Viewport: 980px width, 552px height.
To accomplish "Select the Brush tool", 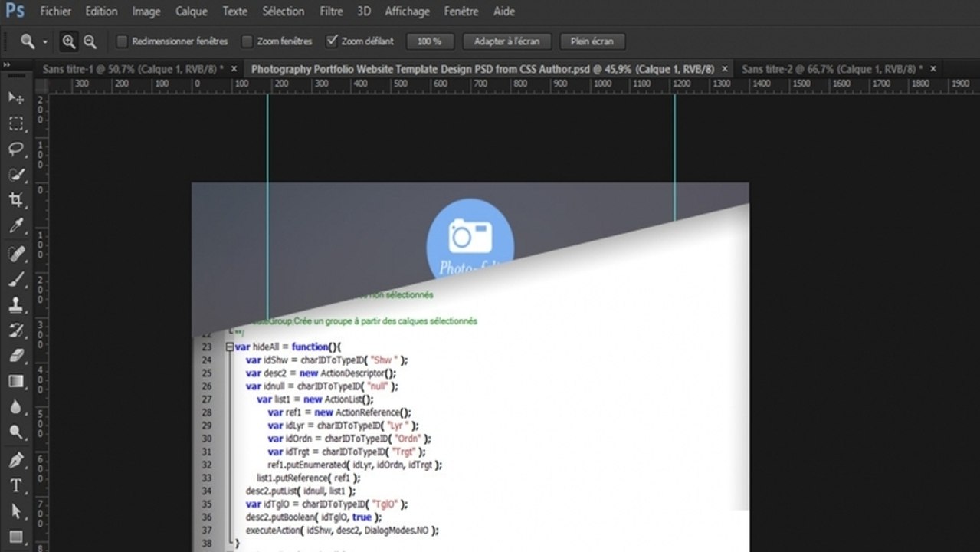I will pyautogui.click(x=16, y=279).
